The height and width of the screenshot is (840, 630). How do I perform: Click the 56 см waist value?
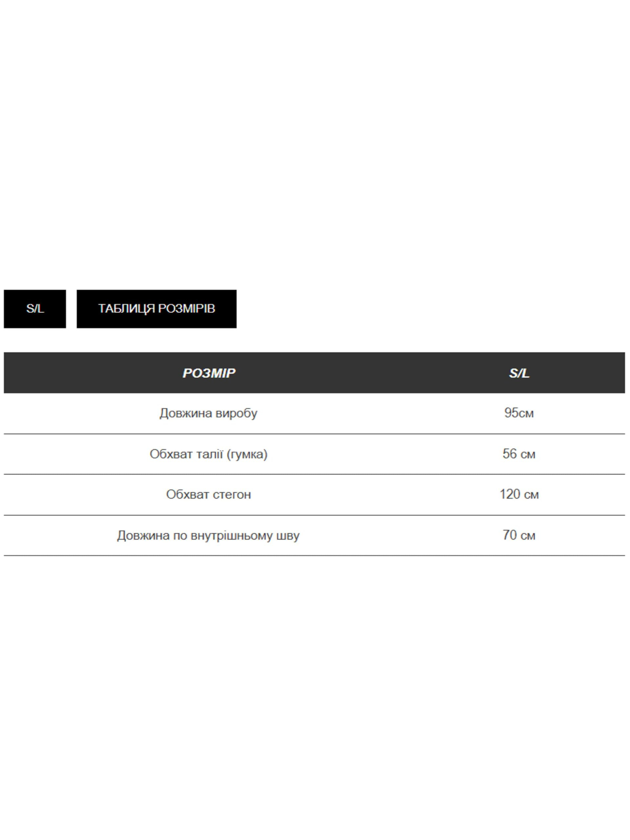[x=519, y=454]
